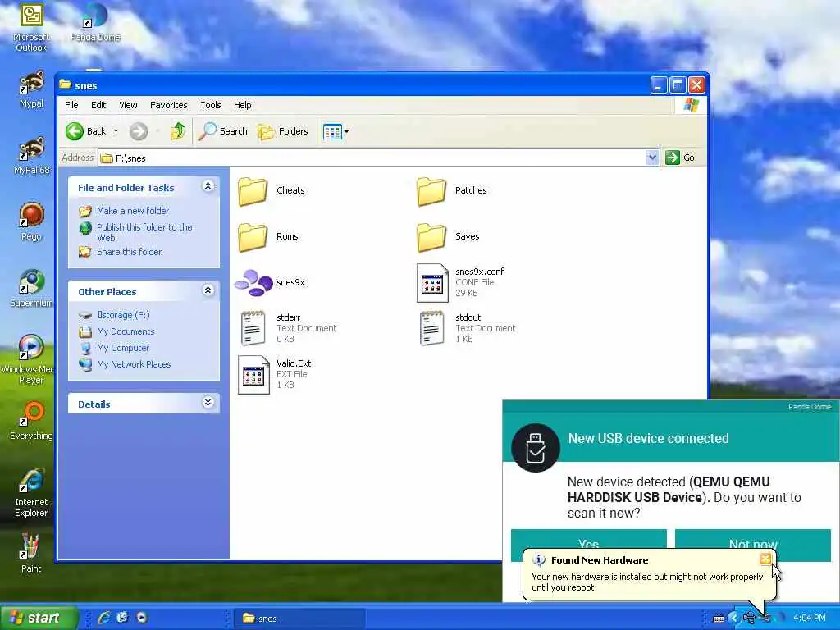Open Paint desktop shortcut

(31, 555)
